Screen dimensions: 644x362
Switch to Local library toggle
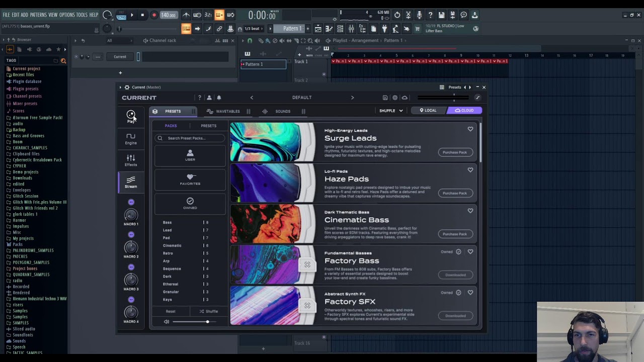point(429,111)
